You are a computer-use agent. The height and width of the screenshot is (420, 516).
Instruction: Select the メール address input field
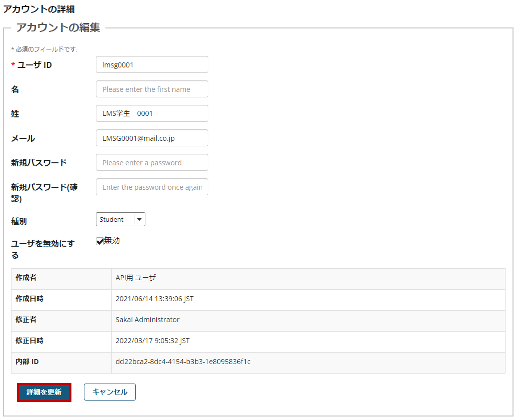click(x=152, y=138)
